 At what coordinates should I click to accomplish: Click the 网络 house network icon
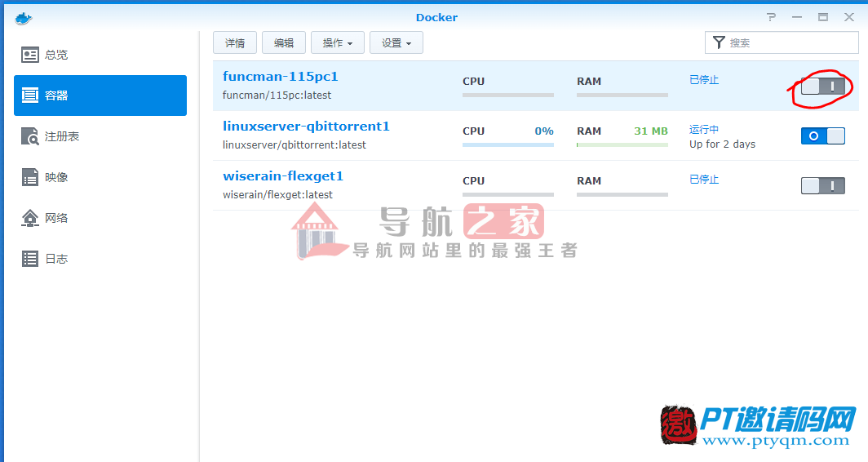(x=30, y=218)
